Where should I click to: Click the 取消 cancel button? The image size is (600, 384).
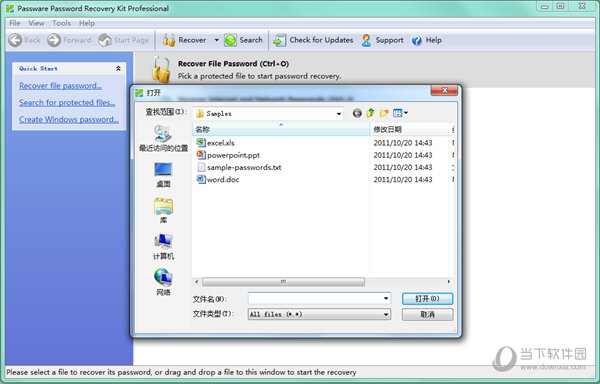coord(427,314)
